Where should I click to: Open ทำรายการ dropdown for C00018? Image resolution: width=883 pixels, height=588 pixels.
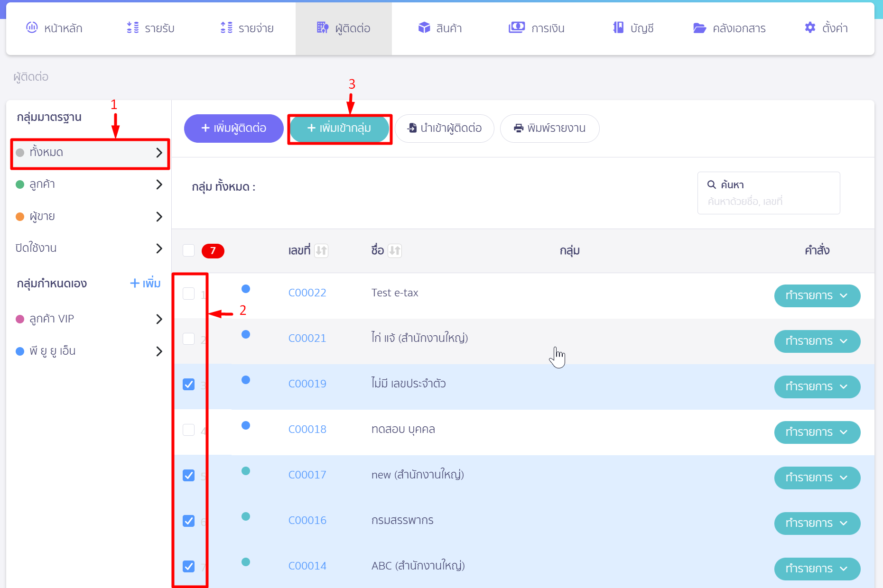click(x=817, y=432)
